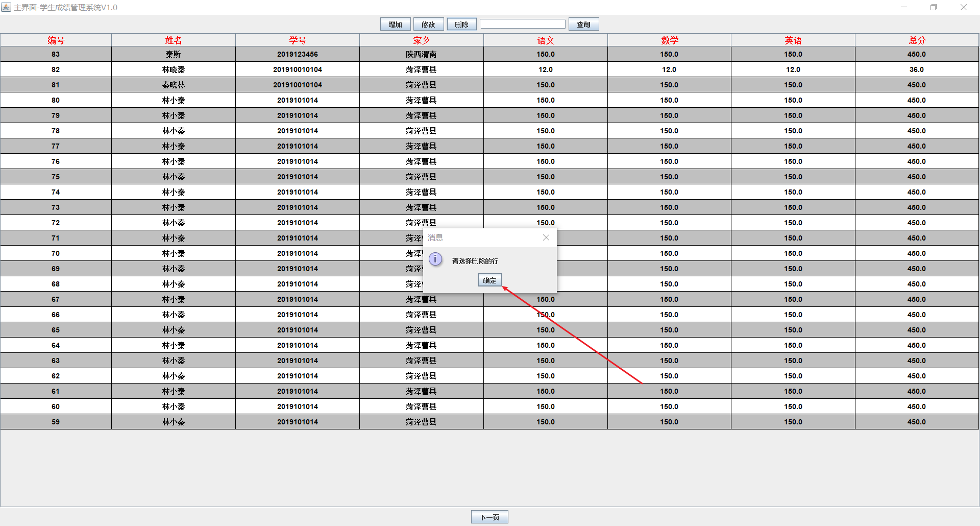This screenshot has height=526, width=980.
Task: Click the 数学 column header
Action: (670, 40)
